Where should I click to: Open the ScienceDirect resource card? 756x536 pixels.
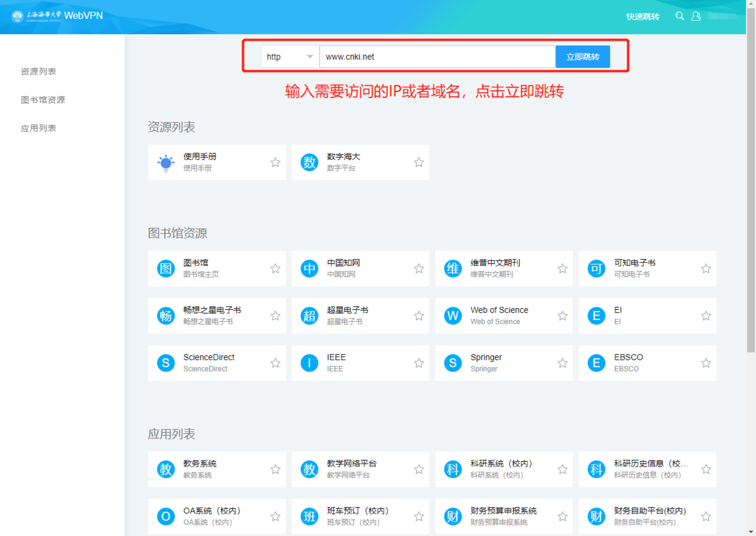click(x=208, y=363)
